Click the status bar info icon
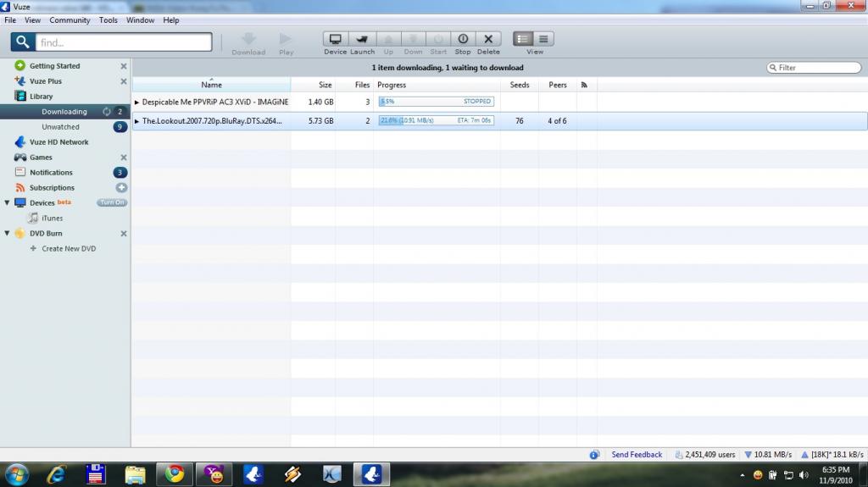 pyautogui.click(x=594, y=455)
